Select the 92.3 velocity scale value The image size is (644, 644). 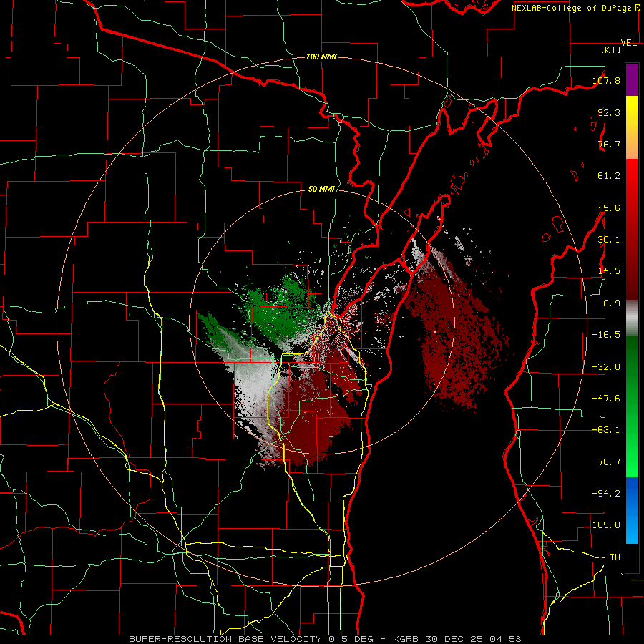pyautogui.click(x=609, y=112)
